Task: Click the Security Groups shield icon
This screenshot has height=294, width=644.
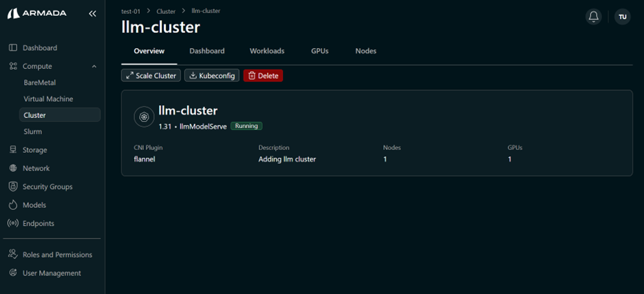Action: (x=13, y=187)
